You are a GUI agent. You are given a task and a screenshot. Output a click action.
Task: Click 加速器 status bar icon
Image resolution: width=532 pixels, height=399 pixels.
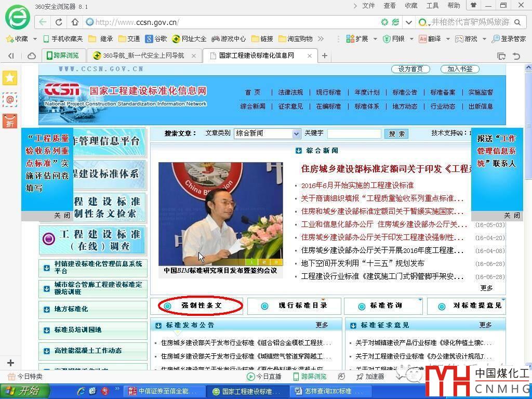click(x=370, y=376)
